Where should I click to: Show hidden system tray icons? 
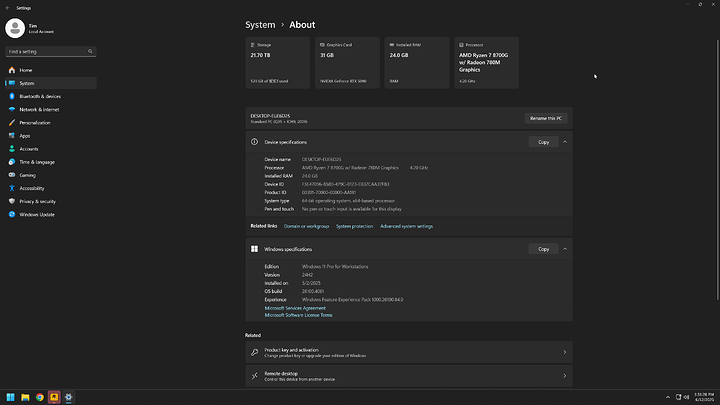(668, 397)
